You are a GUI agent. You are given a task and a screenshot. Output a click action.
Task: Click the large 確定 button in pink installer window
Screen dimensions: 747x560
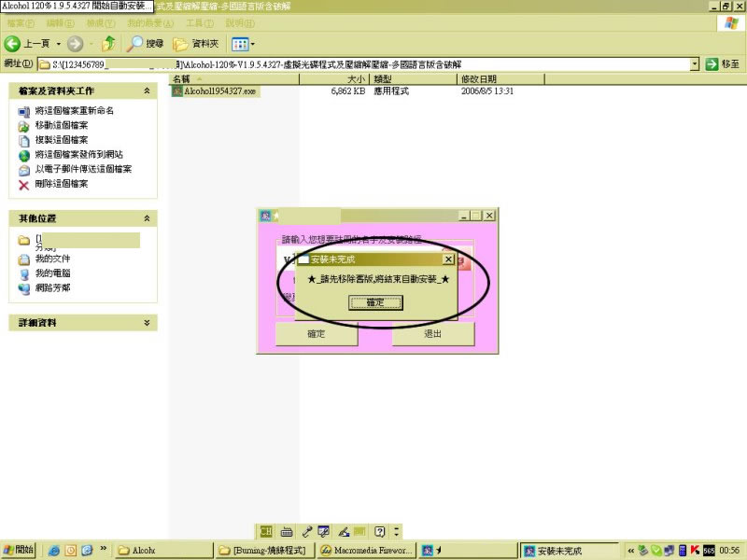click(317, 334)
